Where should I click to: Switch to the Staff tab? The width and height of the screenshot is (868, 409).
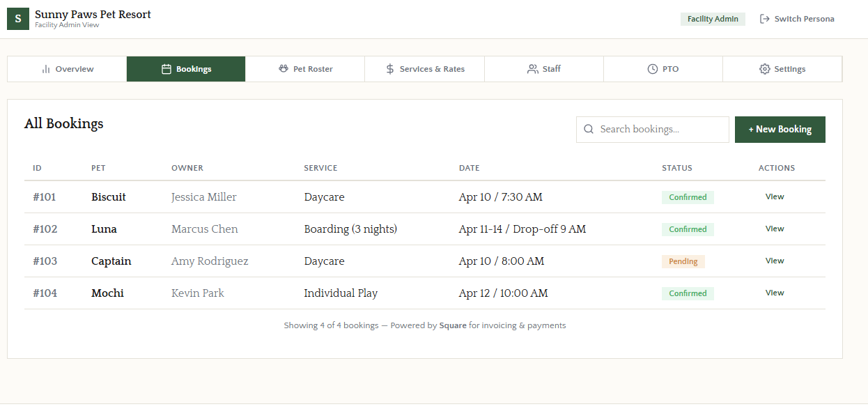click(x=544, y=69)
